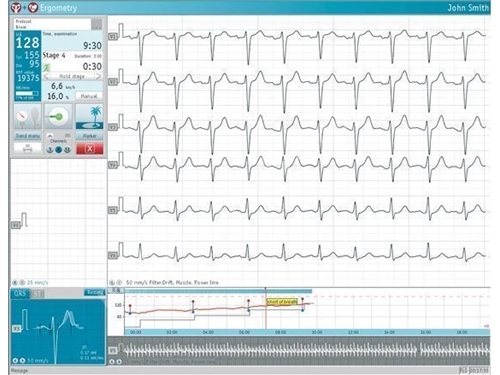The width and height of the screenshot is (500, 375).
Task: Open the Trend menu
Action: pos(28,136)
